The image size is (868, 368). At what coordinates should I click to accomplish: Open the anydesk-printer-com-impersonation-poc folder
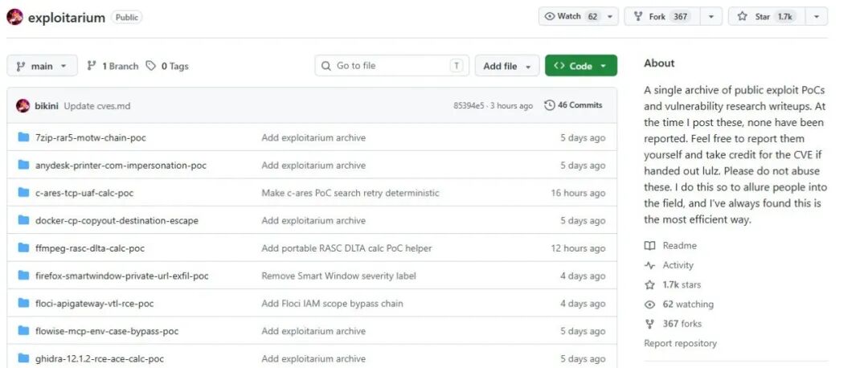tap(121, 166)
